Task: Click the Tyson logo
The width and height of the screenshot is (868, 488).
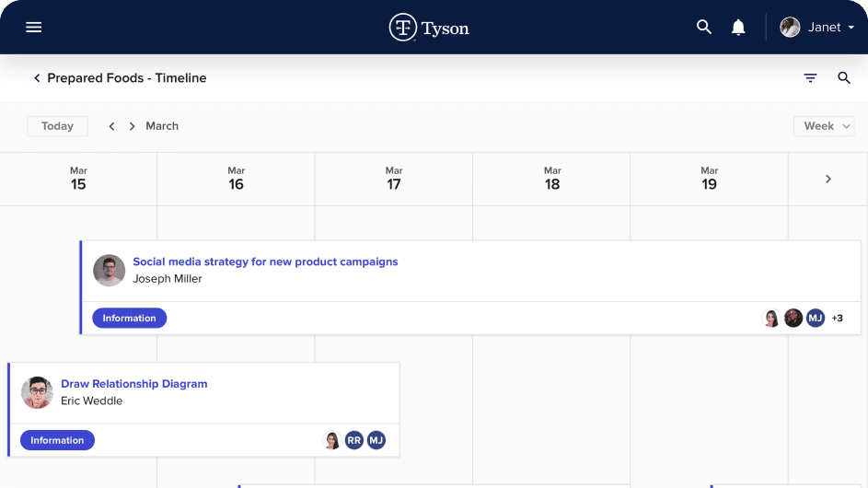Action: coord(429,27)
